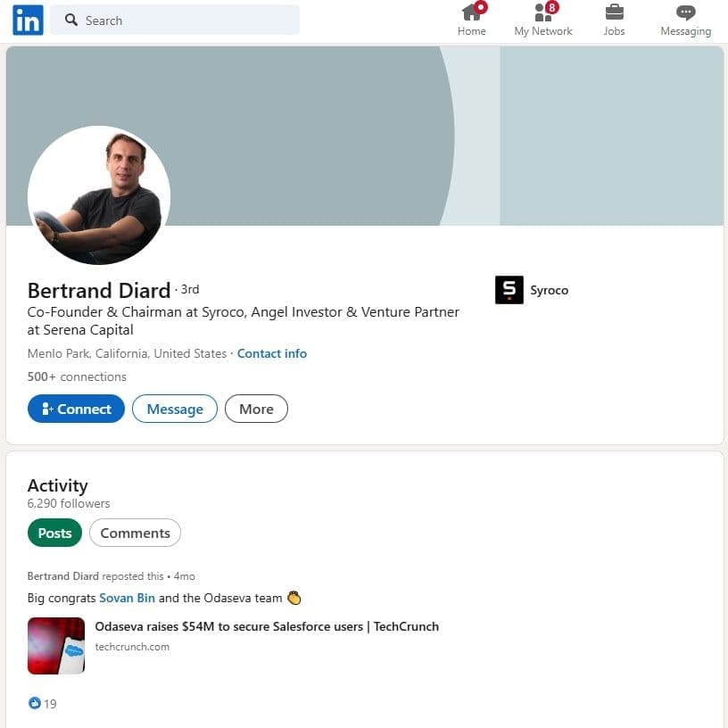Image resolution: width=728 pixels, height=728 pixels.
Task: Open the Sovan Bin mention link
Action: coord(128,598)
